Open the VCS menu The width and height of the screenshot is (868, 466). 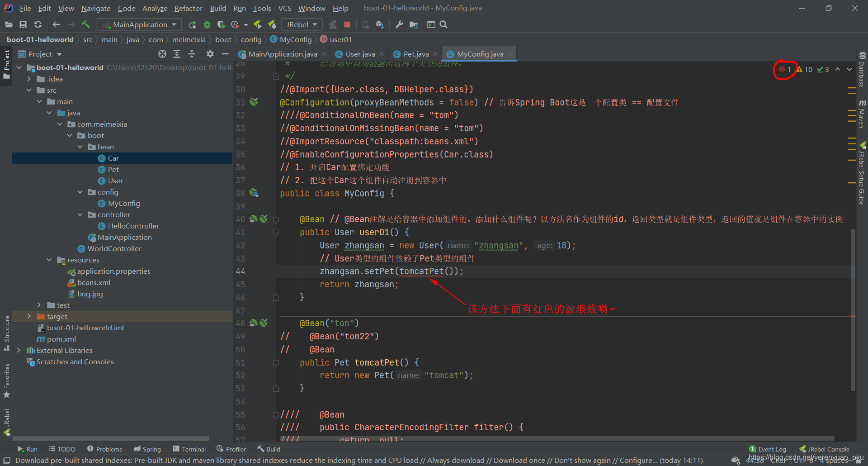285,8
